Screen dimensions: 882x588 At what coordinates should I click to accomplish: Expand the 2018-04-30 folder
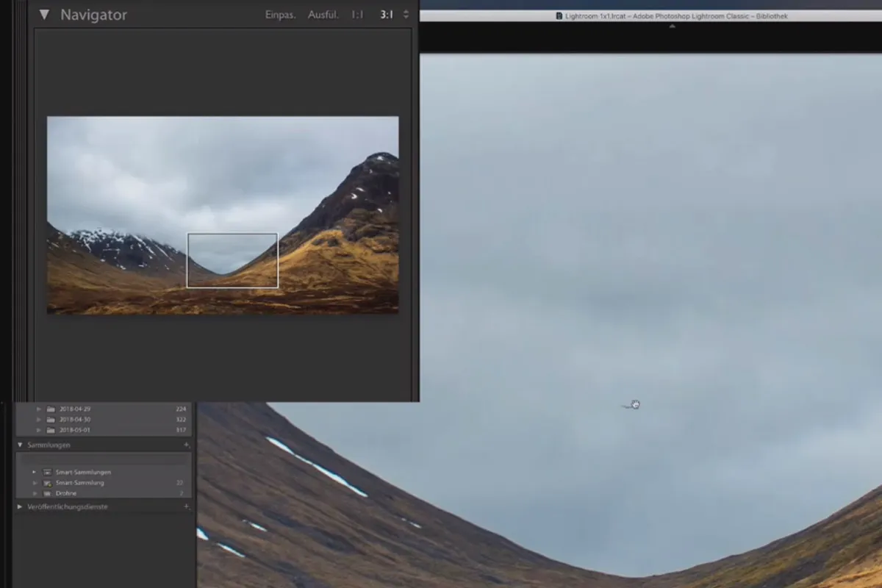click(x=38, y=419)
